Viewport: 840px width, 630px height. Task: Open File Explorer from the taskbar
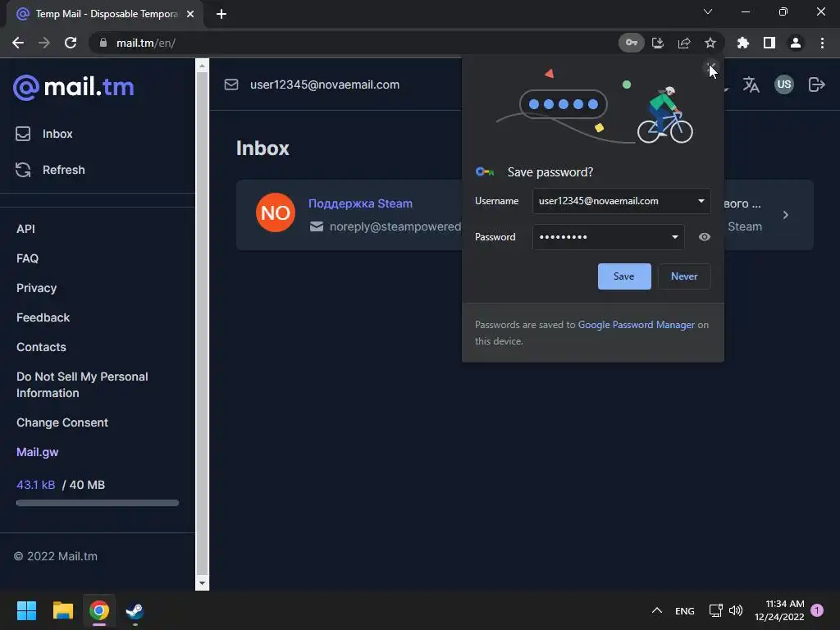coord(62,610)
